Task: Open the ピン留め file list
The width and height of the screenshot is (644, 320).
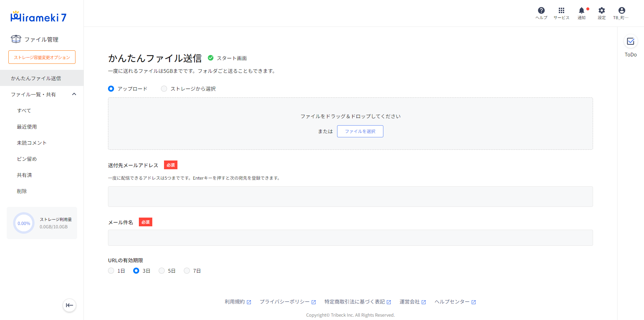Action: [x=27, y=159]
